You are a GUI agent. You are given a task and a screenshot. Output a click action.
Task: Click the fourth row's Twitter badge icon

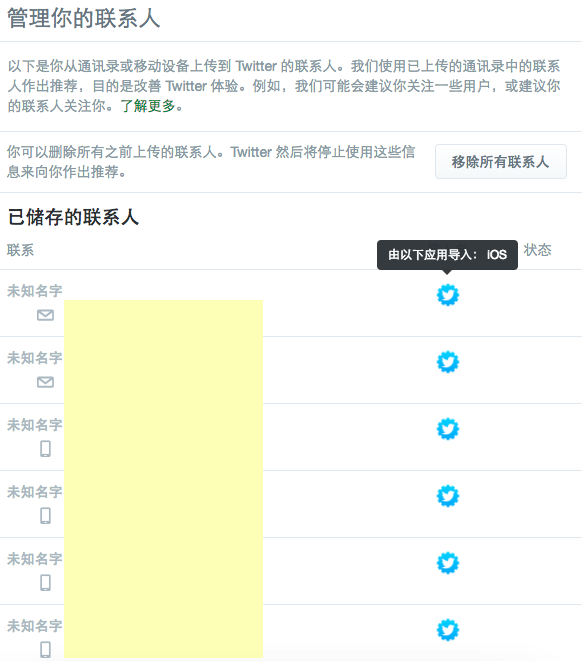[448, 496]
